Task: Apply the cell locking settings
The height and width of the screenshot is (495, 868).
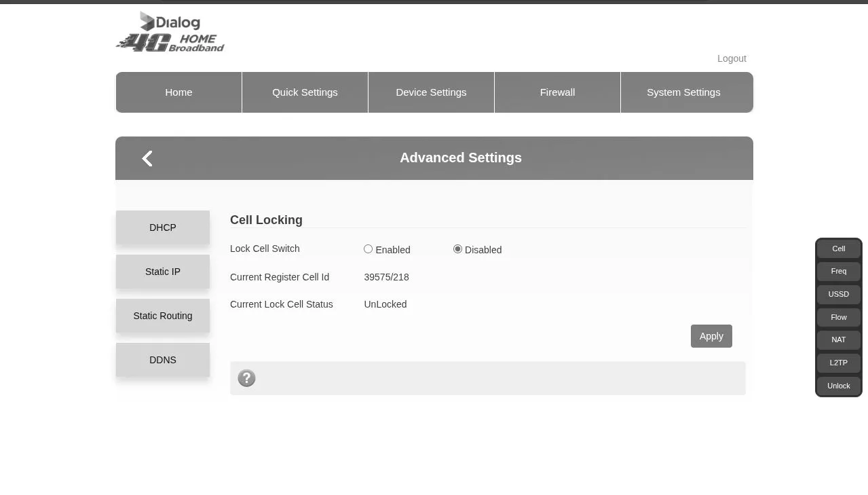Action: click(711, 336)
